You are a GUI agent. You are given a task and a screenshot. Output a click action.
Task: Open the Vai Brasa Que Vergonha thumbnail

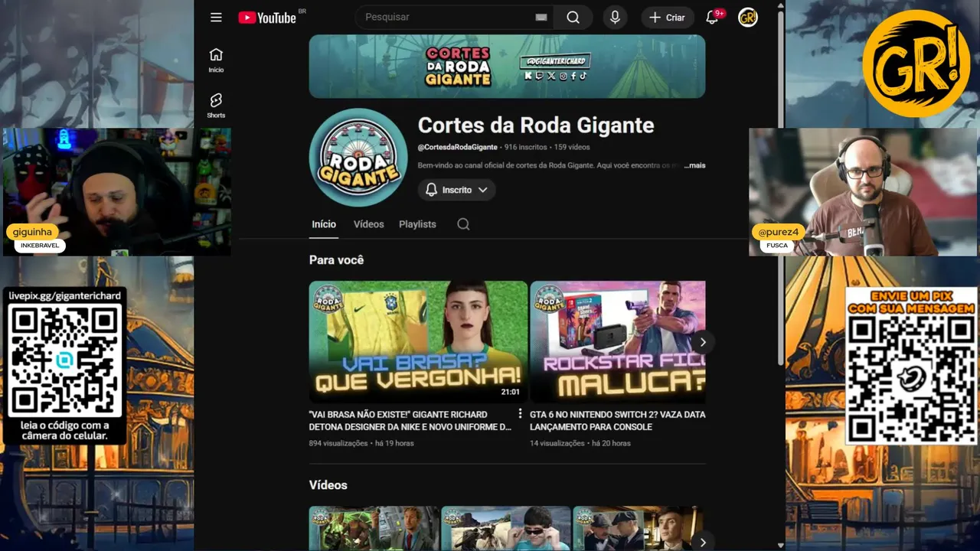tap(418, 342)
